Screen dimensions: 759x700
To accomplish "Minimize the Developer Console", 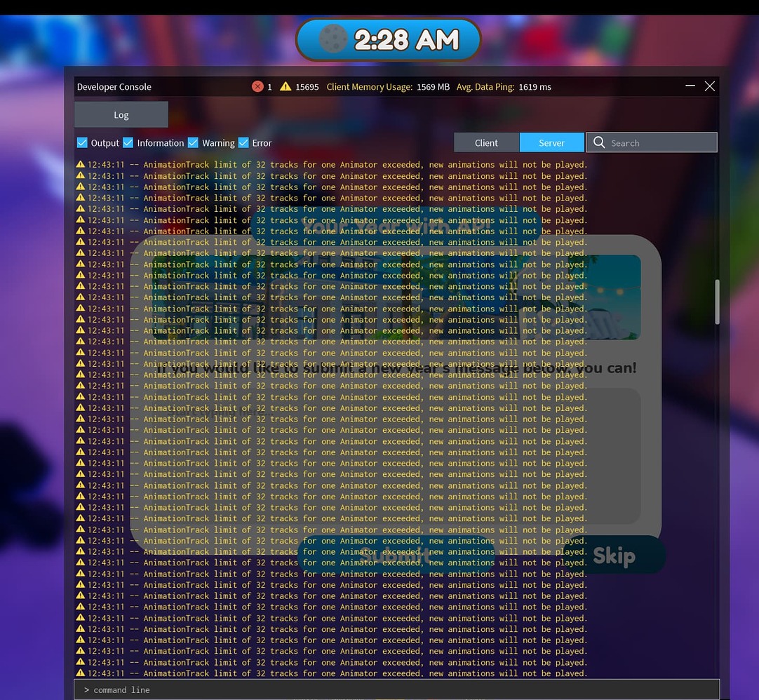I will (690, 86).
